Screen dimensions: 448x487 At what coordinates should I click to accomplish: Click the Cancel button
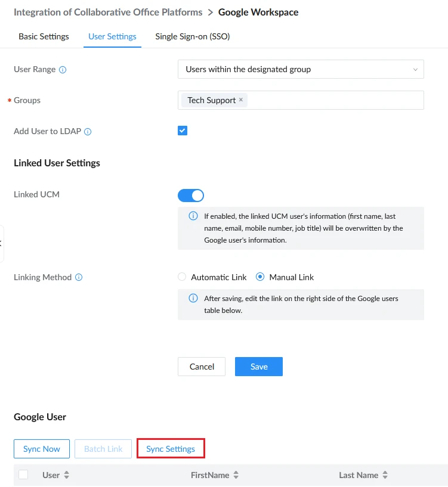(202, 367)
